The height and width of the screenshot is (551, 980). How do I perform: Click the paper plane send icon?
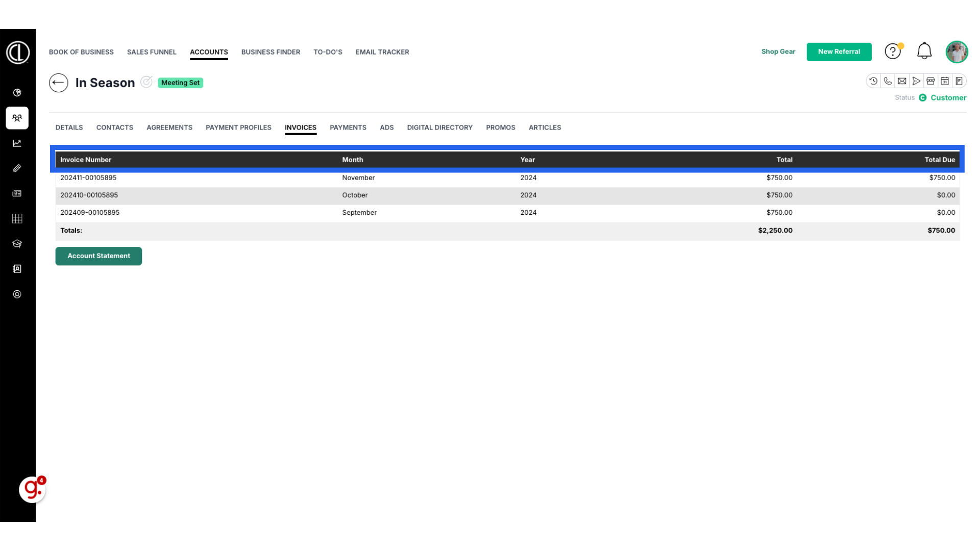coord(916,81)
